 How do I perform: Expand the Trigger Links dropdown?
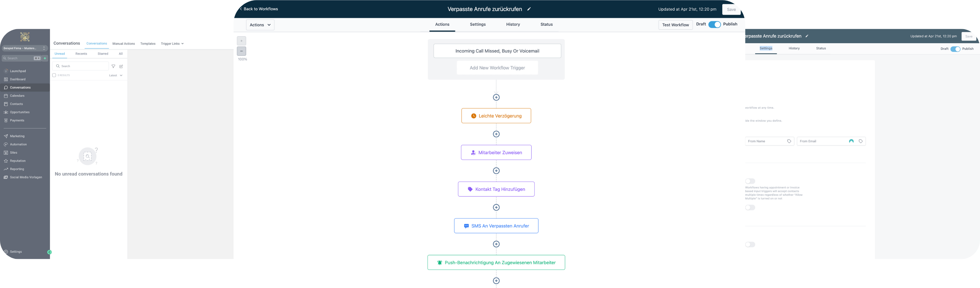pyautogui.click(x=172, y=44)
